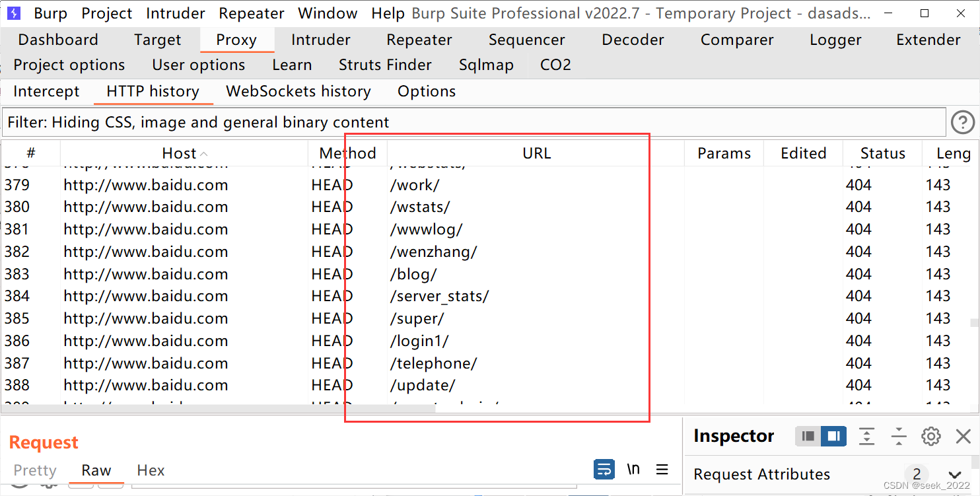Go to the Intruder tool tab
Screen dimensions: 980x496
coord(321,40)
